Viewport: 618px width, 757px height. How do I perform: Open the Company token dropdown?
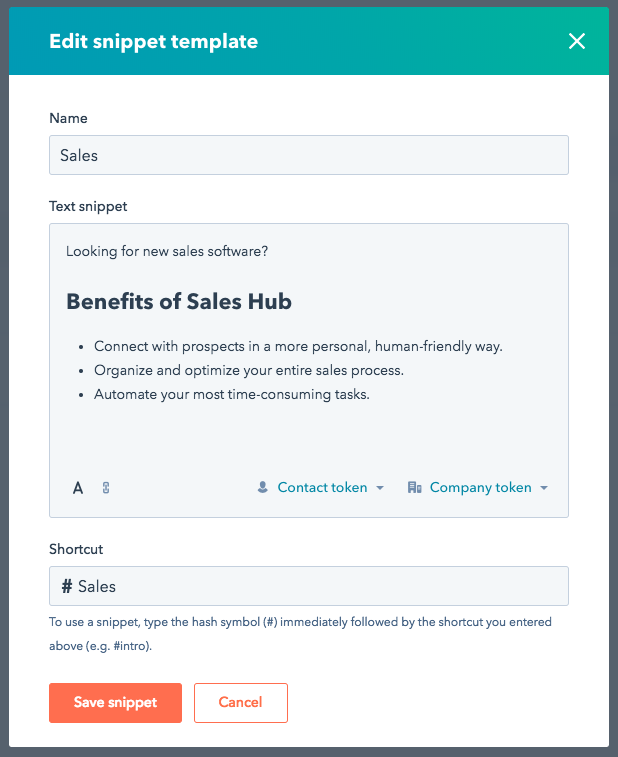coord(478,488)
